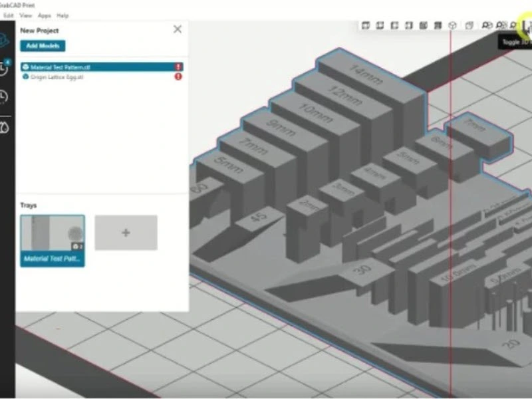This screenshot has height=399, width=532.
Task: Click the Add Models button
Action: (41, 45)
